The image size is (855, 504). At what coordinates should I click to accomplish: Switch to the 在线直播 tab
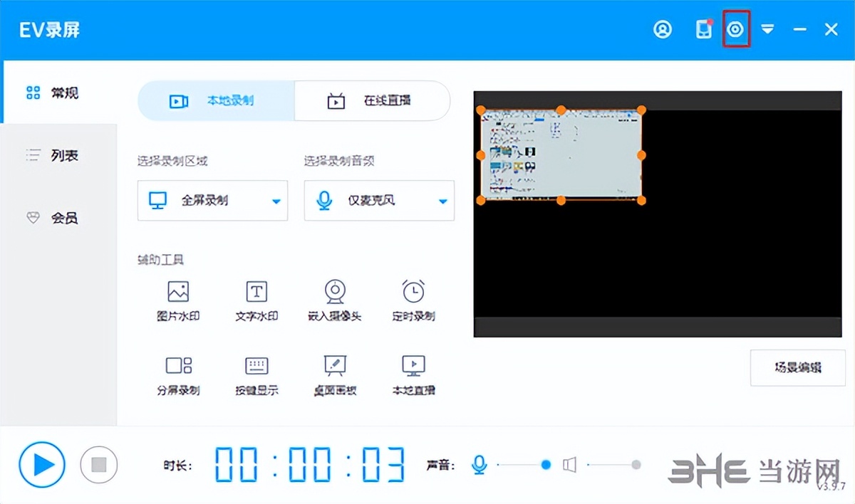pos(372,100)
